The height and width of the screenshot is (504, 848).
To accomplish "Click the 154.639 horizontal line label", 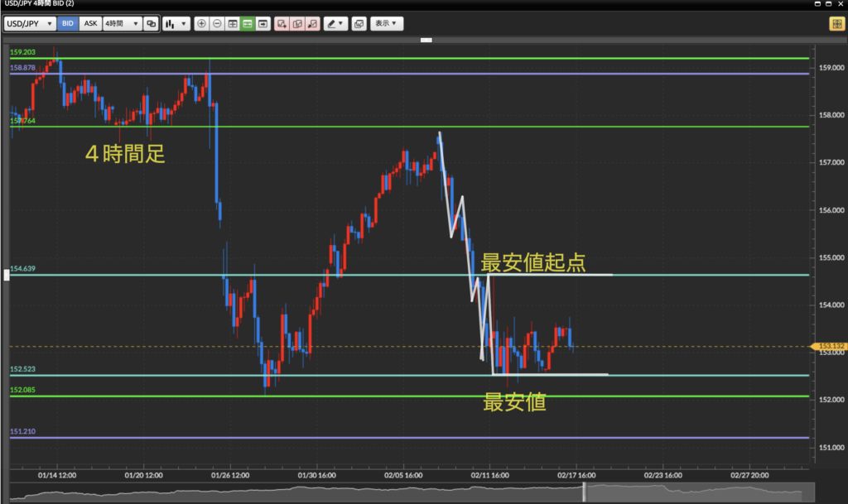I will [22, 269].
